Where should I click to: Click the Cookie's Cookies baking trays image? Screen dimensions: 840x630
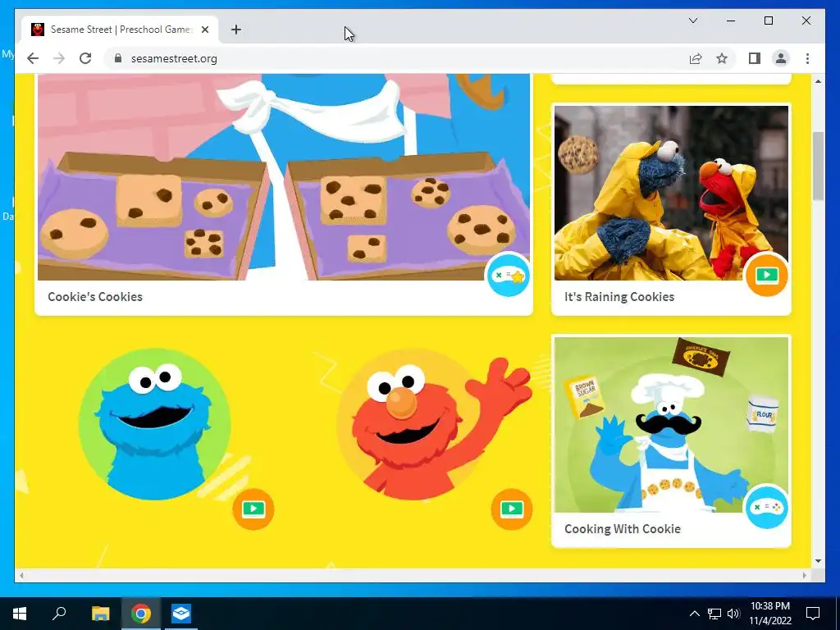[x=283, y=177]
